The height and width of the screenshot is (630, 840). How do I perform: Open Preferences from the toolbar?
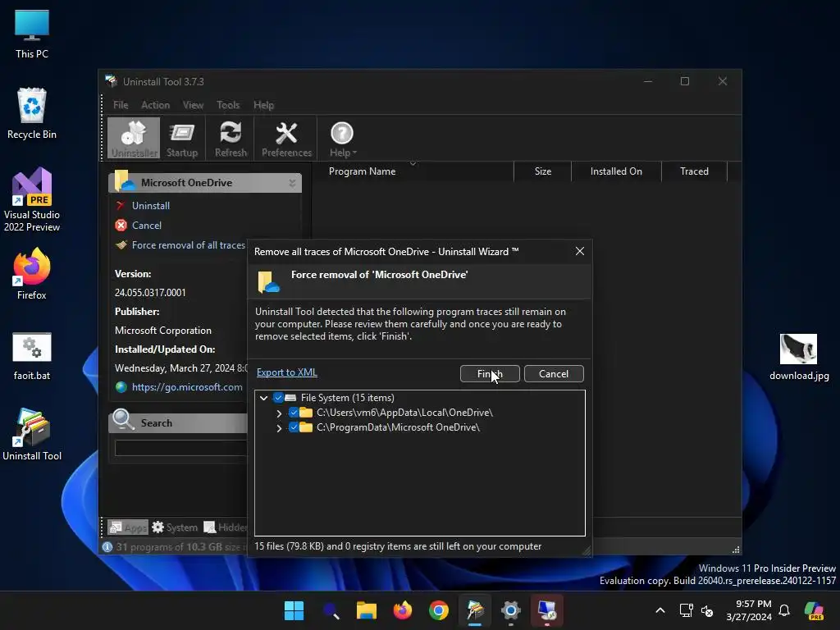coord(286,139)
